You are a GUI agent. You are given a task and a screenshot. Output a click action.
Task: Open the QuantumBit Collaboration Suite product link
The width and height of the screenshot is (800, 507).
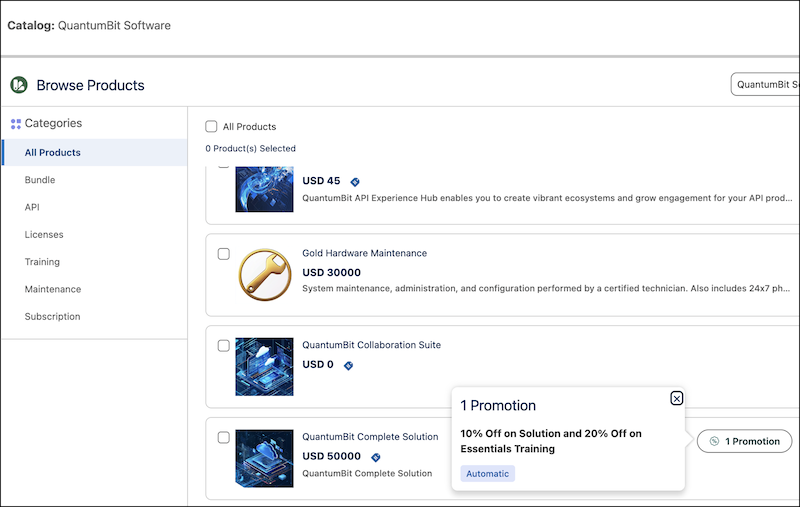coord(371,345)
